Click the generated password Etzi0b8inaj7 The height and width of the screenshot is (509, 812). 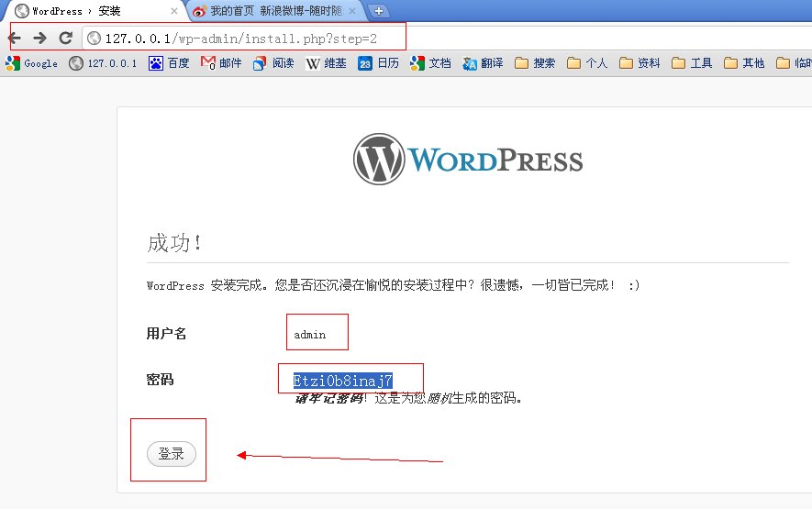click(x=343, y=381)
